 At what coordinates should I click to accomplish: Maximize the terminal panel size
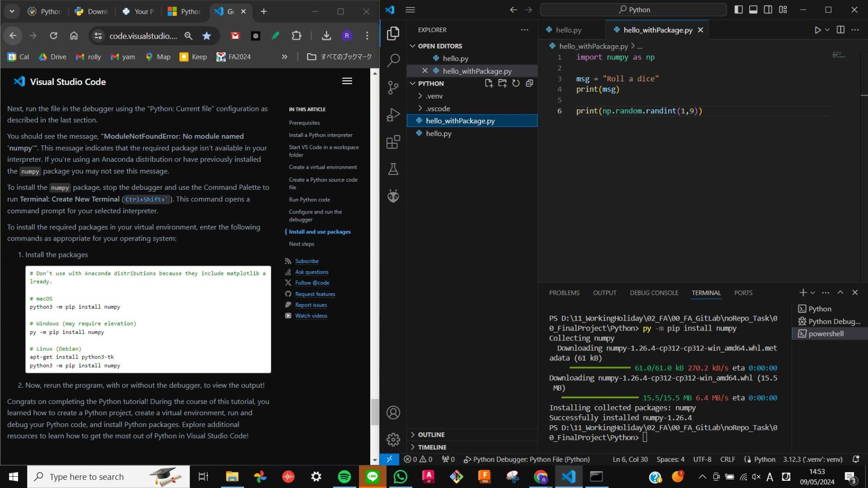840,293
